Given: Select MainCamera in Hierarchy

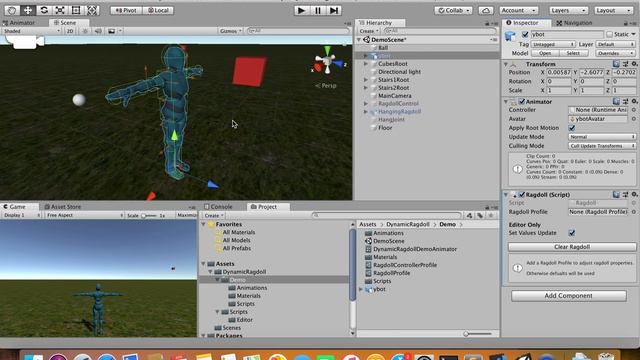Looking at the screenshot, I should (x=394, y=96).
